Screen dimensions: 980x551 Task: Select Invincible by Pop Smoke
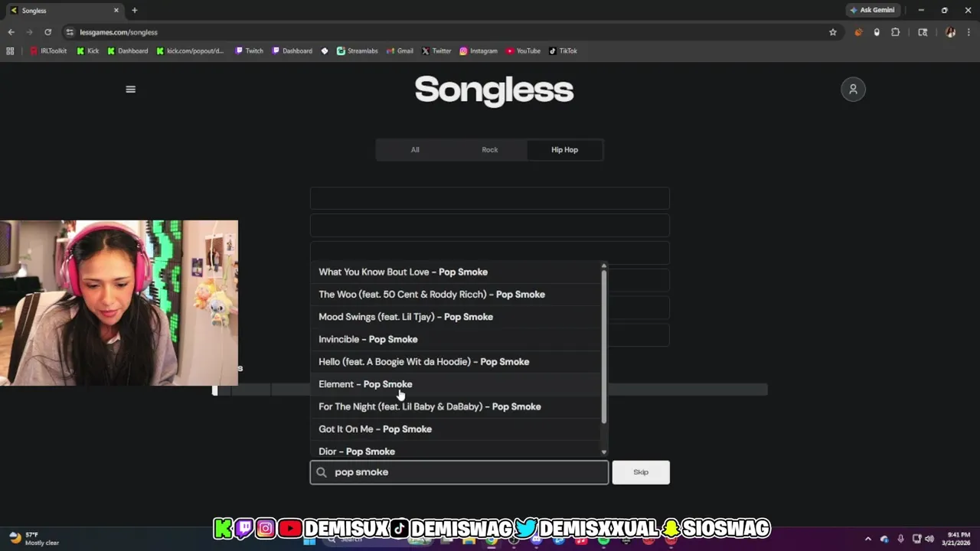(456, 339)
